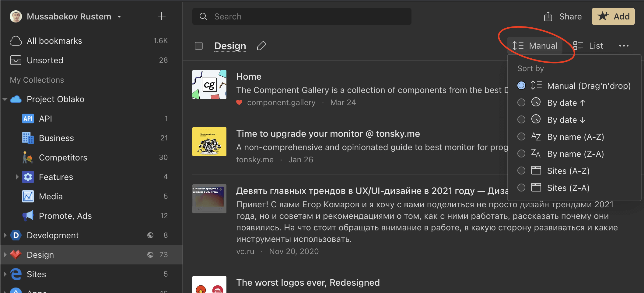The image size is (644, 293).
Task: Choose By name (Z-A) menu label
Action: click(576, 154)
